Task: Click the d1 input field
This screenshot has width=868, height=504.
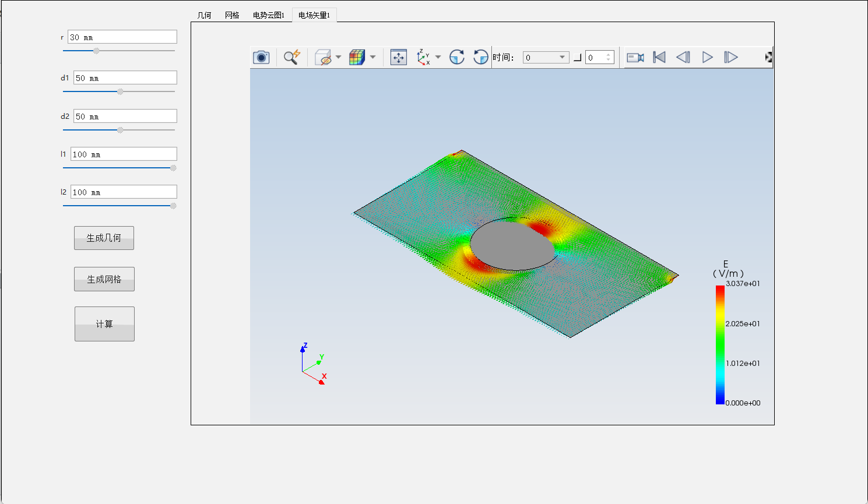Action: [125, 77]
